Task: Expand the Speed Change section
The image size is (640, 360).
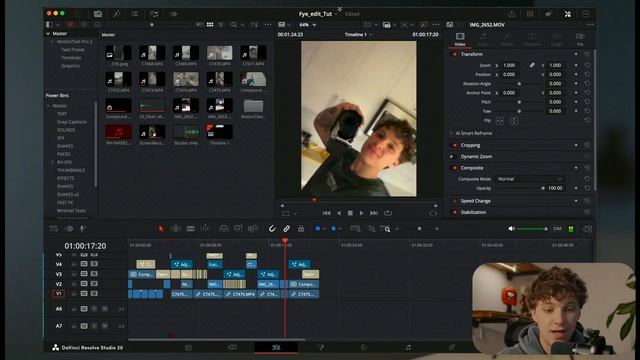Action: click(x=475, y=201)
